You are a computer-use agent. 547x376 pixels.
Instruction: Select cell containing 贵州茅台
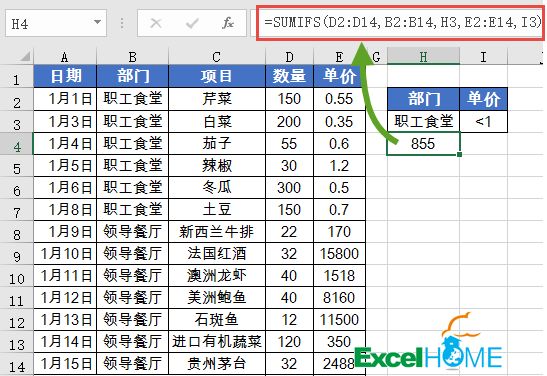(217, 364)
